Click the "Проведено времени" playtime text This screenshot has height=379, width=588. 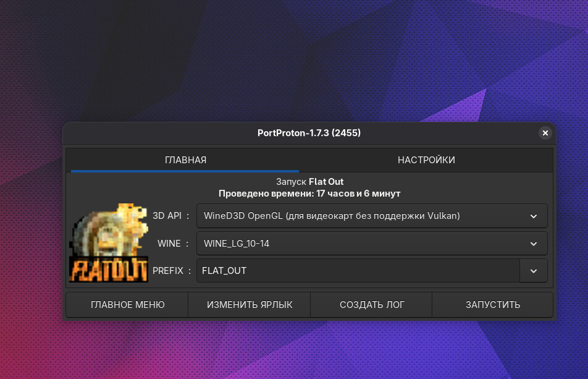(309, 194)
